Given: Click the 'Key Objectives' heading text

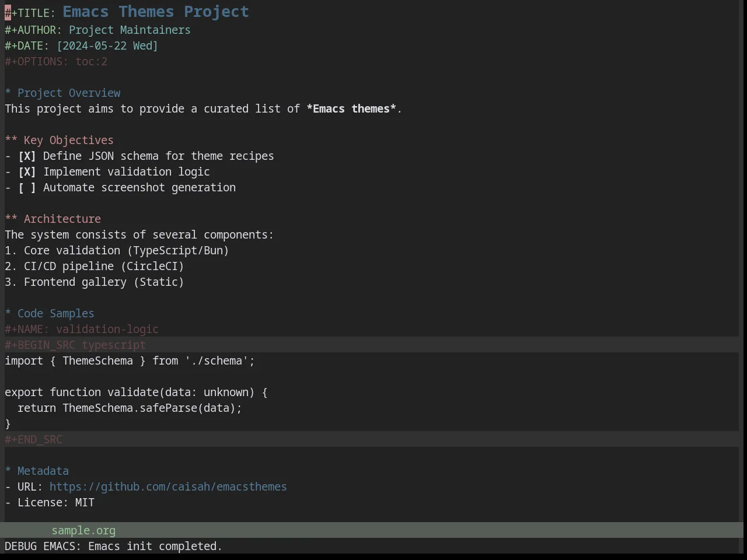Looking at the screenshot, I should 69,140.
